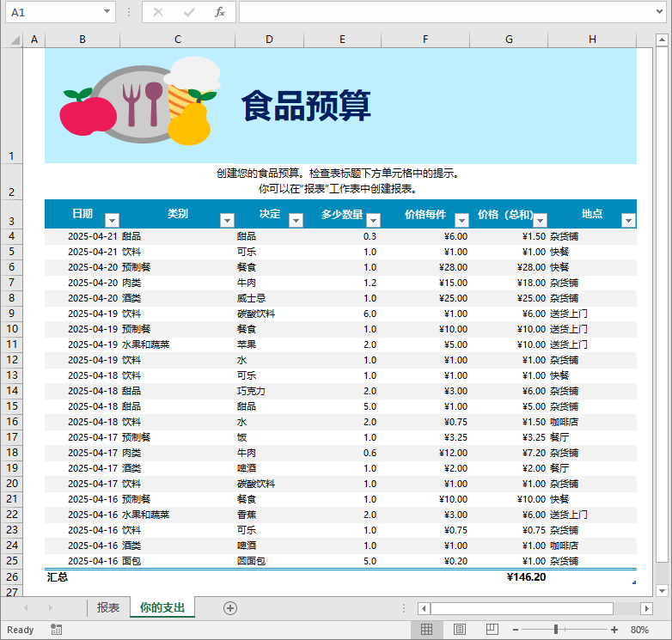Click the 苹果 cell

(269, 344)
